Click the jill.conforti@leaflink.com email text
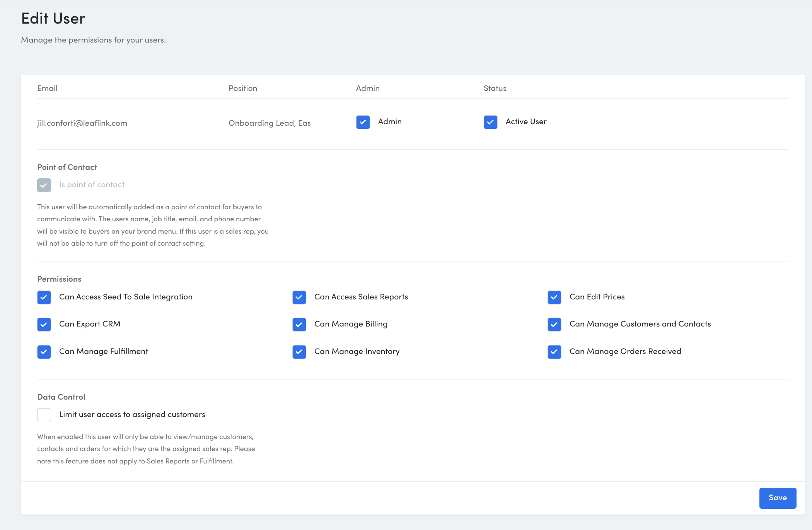812x530 pixels. pyautogui.click(x=82, y=123)
